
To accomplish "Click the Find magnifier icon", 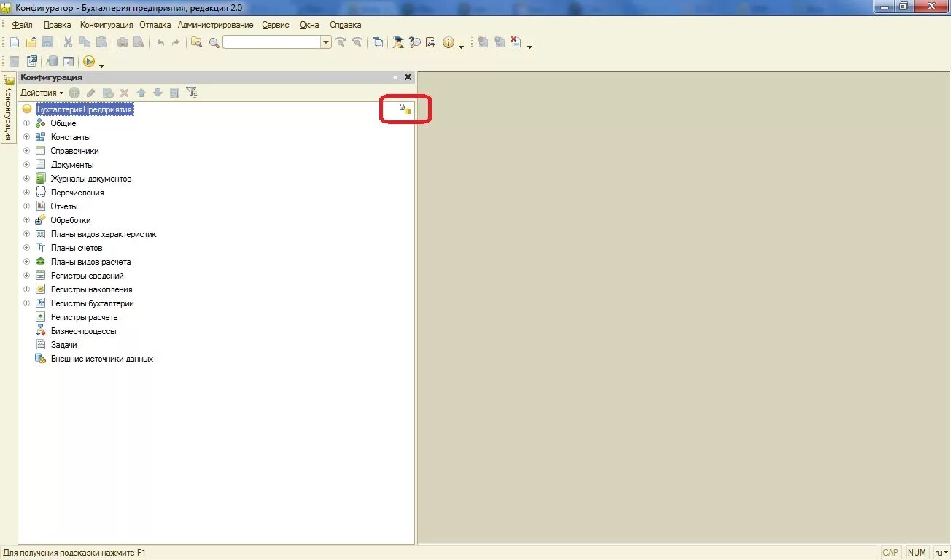I will 214,42.
